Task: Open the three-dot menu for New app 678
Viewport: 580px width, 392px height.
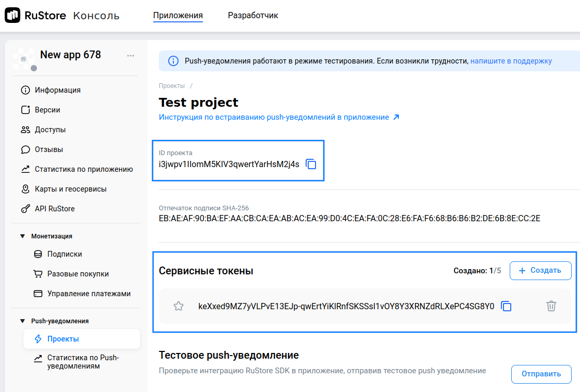Action: (x=131, y=56)
